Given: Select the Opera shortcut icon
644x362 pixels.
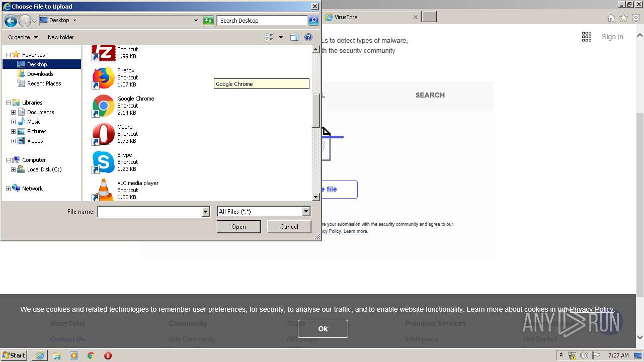Looking at the screenshot, I should (x=103, y=134).
